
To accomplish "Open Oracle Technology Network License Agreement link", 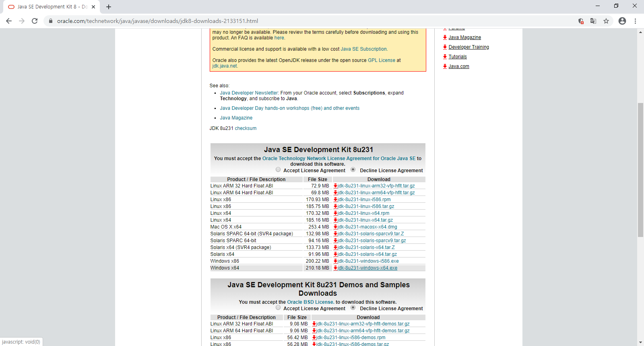I will tap(339, 159).
